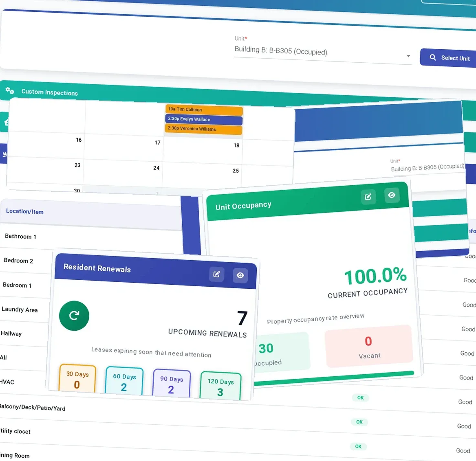
Task: Open the 60 Days renewals card
Action: point(124,381)
